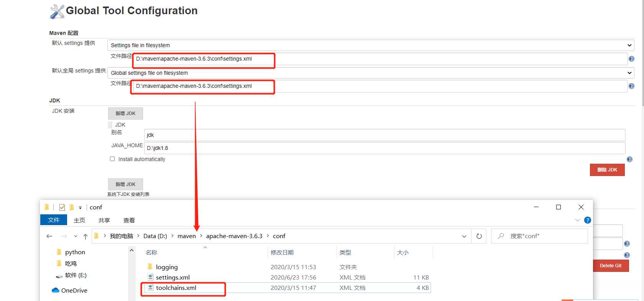Go forward in File Explorer
Image resolution: width=644 pixels, height=301 pixels.
click(x=64, y=236)
